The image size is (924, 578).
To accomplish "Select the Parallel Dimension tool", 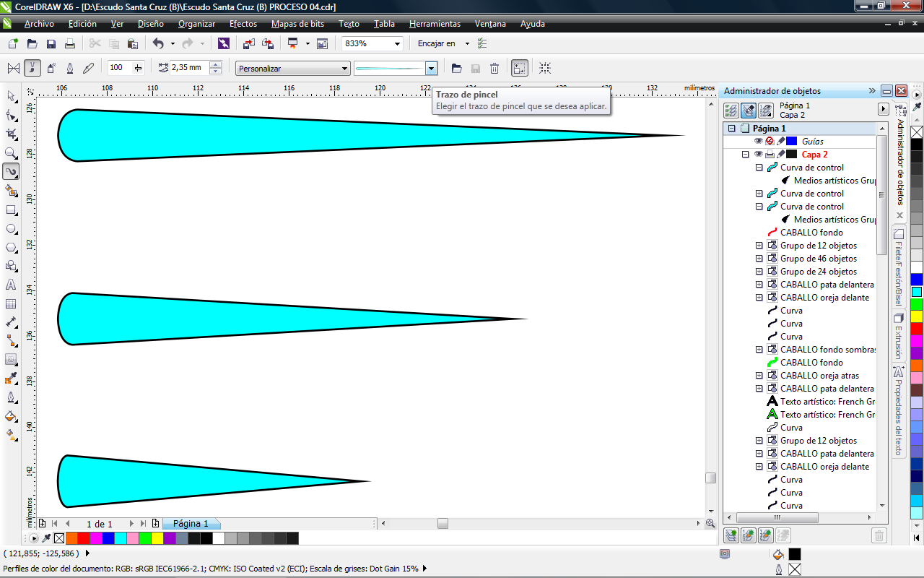I will [x=11, y=322].
